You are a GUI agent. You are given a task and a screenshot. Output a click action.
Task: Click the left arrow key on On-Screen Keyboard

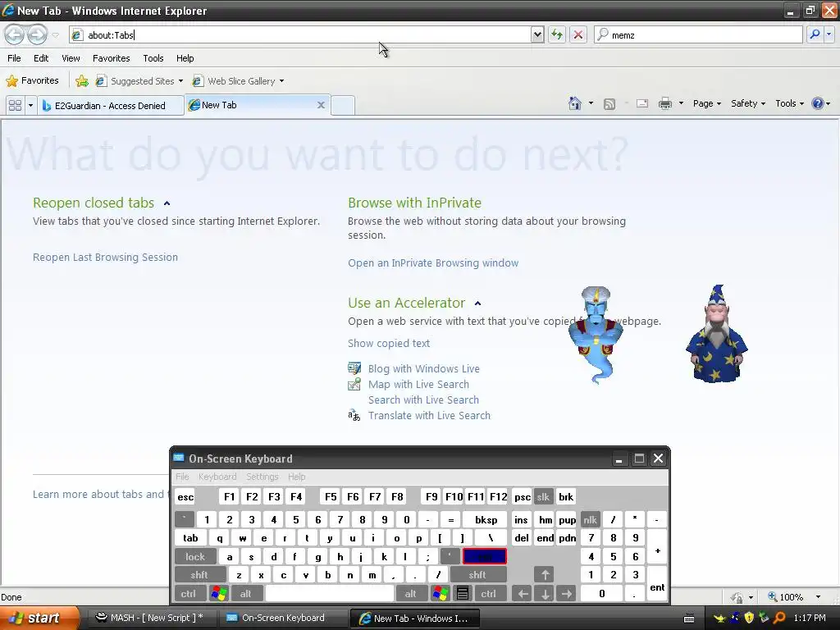coord(523,594)
